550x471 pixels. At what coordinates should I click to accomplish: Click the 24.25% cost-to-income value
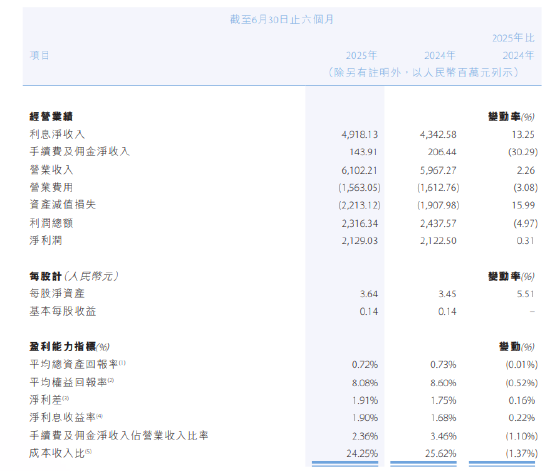coord(362,454)
